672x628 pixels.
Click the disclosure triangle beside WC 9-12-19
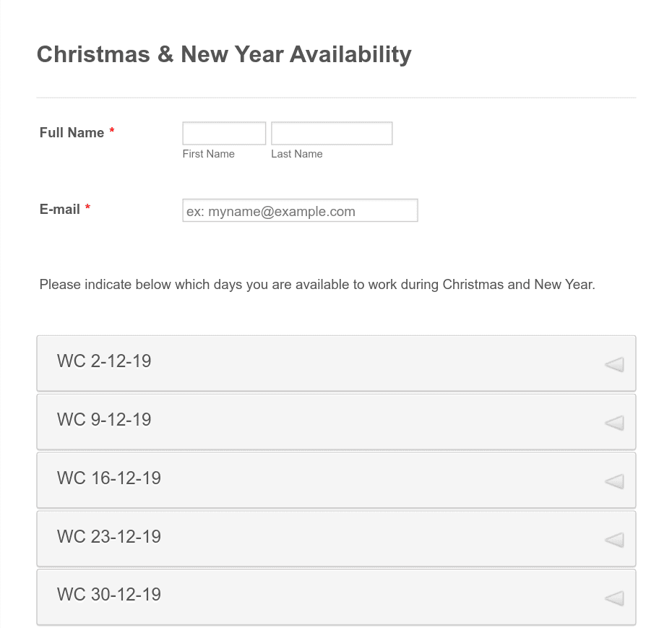(613, 423)
